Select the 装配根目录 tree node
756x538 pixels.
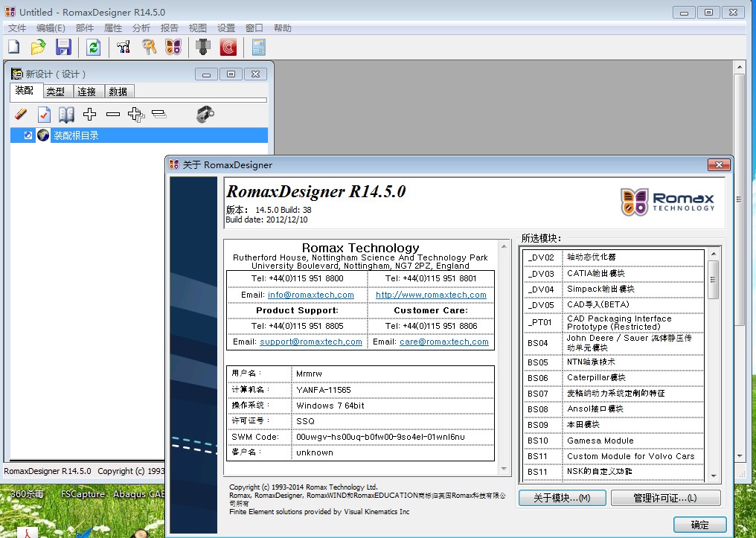coord(76,135)
